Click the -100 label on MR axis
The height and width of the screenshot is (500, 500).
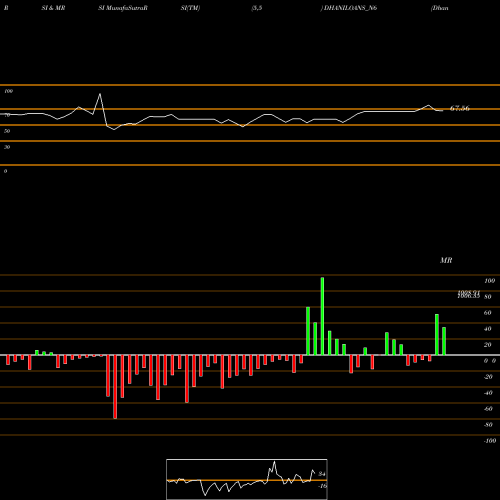pyautogui.click(x=490, y=441)
